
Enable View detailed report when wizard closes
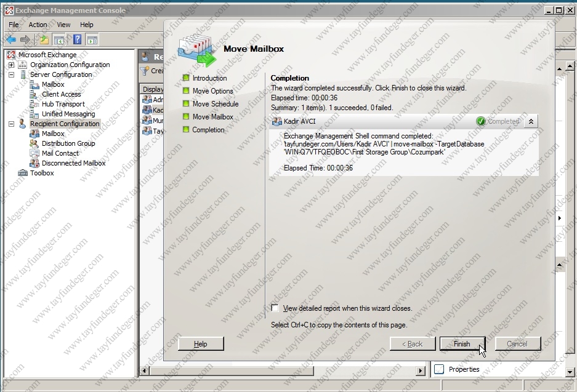275,308
